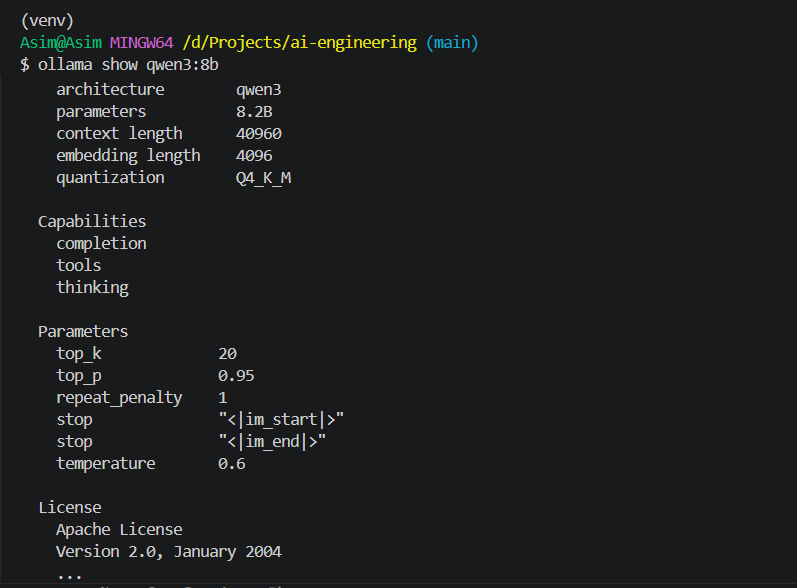Click the path '/d/Projects/ai-engineering'
Viewport: 797px width, 588px height.
tap(300, 43)
